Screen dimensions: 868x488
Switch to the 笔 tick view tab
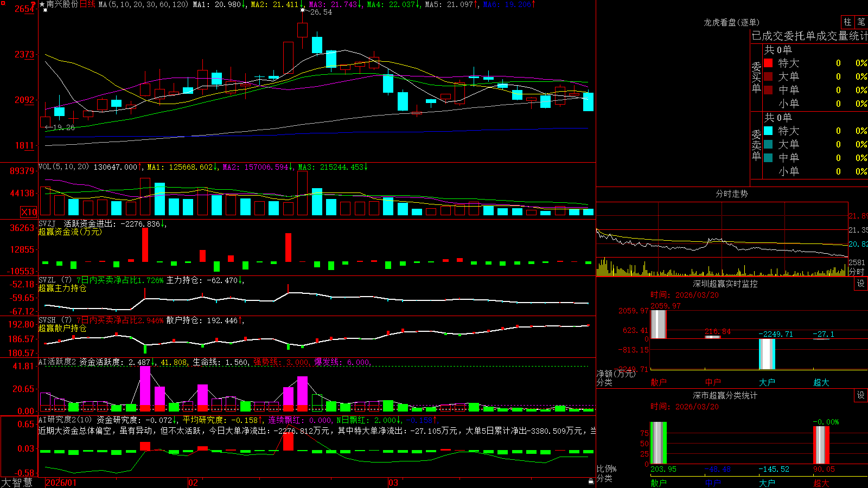pyautogui.click(x=861, y=22)
